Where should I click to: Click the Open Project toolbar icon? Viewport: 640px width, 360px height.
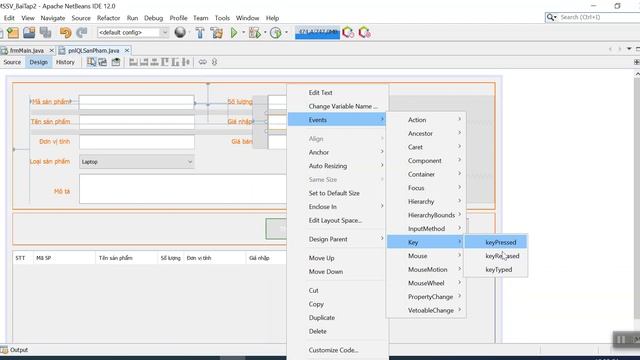coord(29,33)
